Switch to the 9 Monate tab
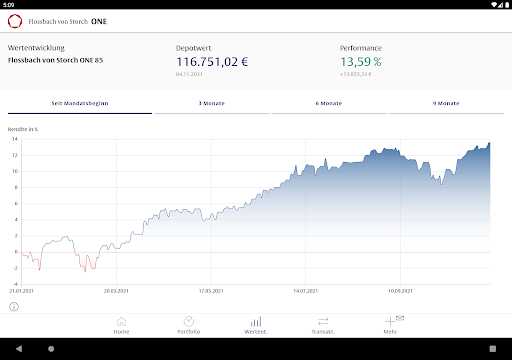This screenshot has height=360, width=512. coord(446,103)
